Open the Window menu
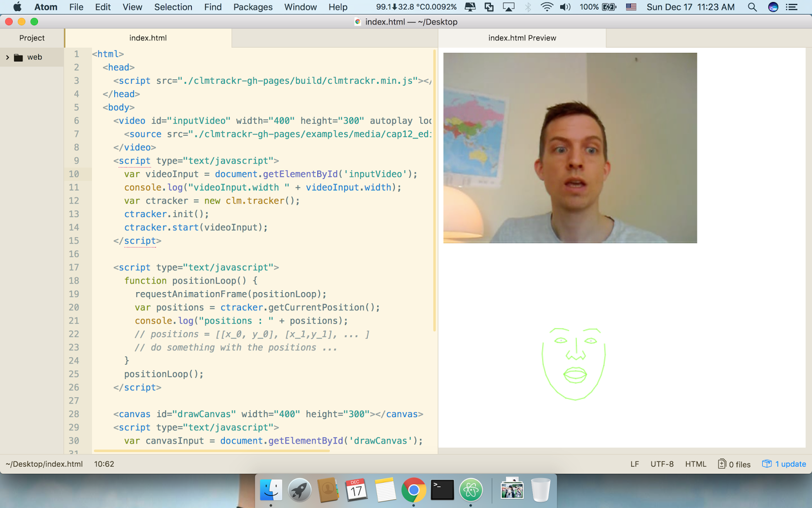812x508 pixels. point(300,7)
